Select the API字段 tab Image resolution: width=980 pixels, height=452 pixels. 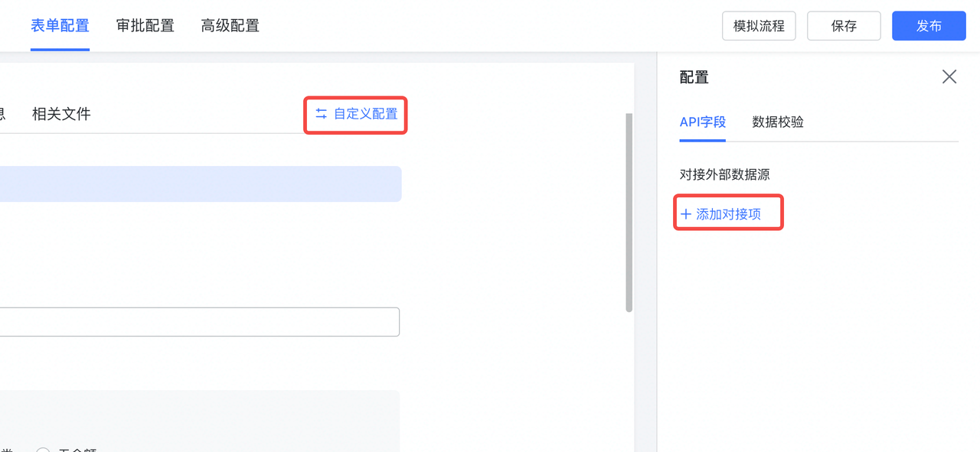[702, 122]
